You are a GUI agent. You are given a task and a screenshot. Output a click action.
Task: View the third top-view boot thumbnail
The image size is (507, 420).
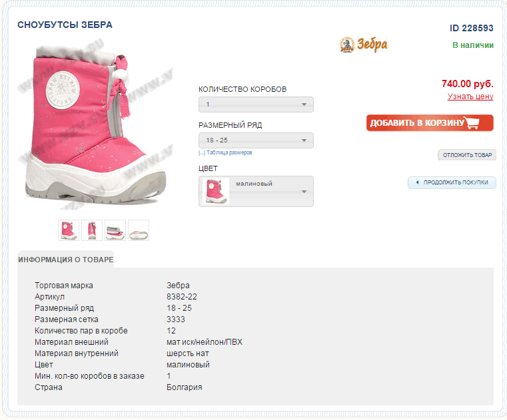(x=115, y=230)
